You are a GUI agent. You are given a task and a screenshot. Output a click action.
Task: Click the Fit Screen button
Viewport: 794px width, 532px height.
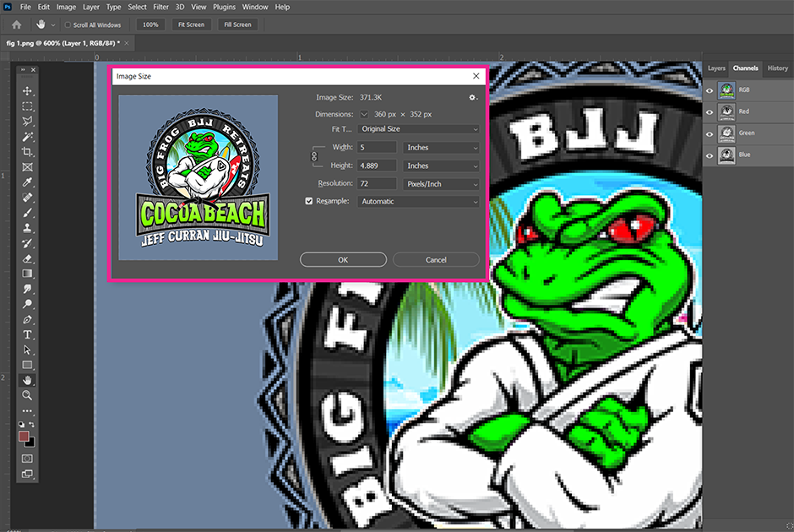click(x=191, y=24)
